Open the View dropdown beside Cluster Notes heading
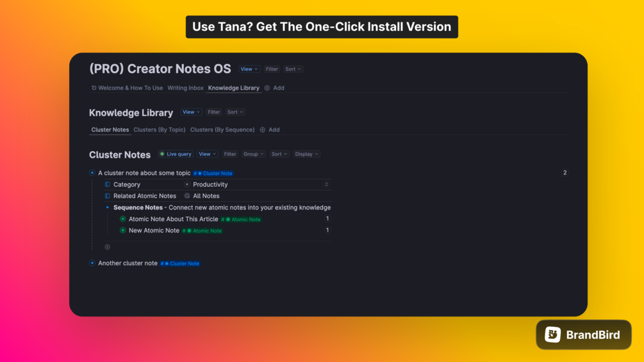The width and height of the screenshot is (644, 362). click(x=207, y=154)
